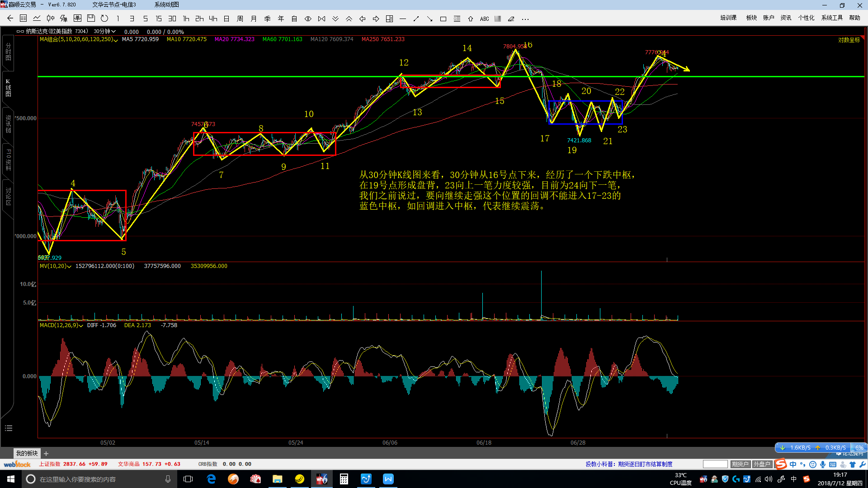Viewport: 868px width, 488px height.
Task: Open the 个性化 menu
Action: (806, 18)
